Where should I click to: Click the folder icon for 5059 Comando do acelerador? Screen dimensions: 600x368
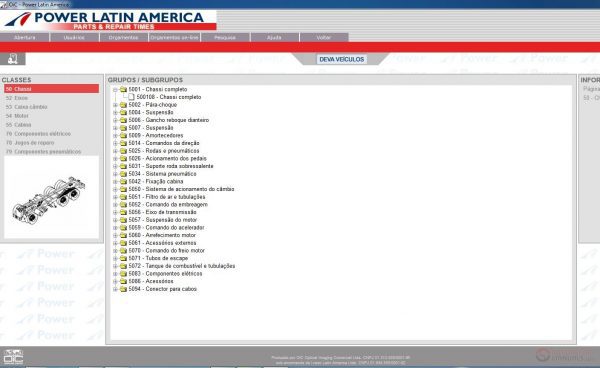[123, 228]
